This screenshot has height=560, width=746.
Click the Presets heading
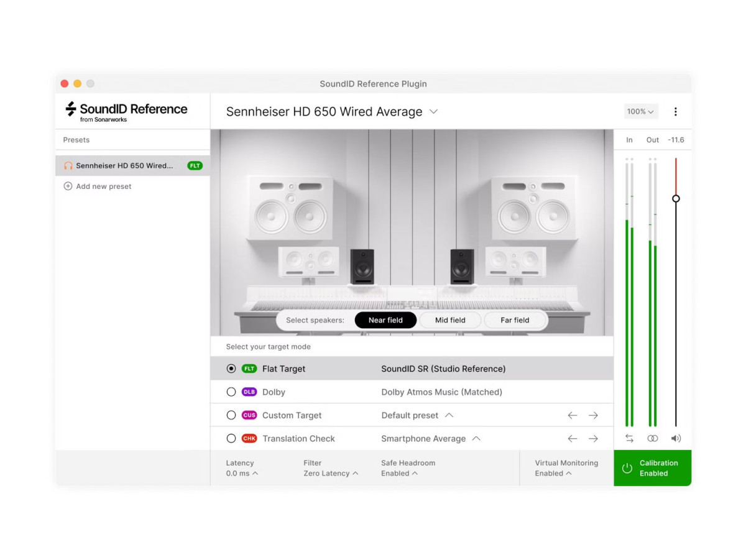76,140
